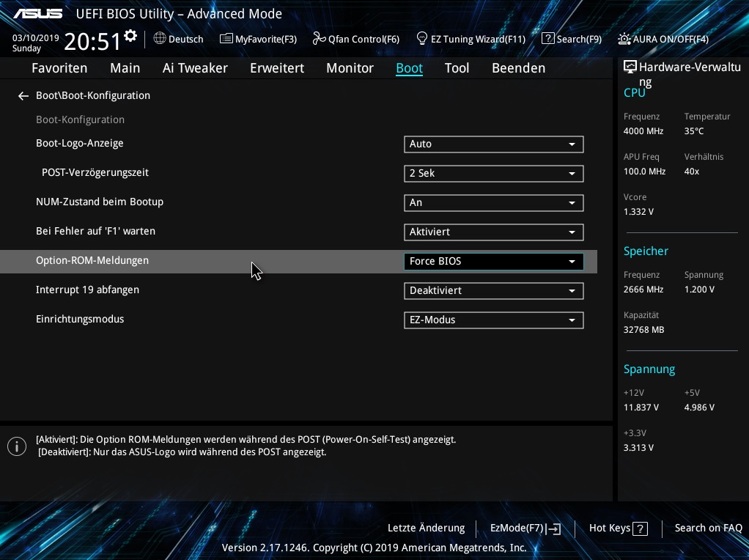Switch to the Ai Tweaker tab

[195, 68]
